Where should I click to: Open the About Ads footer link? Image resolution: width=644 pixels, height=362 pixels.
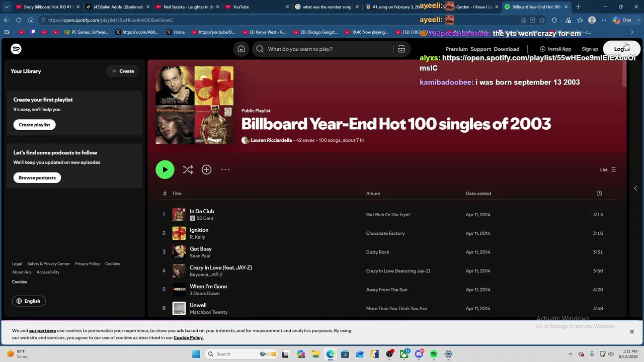tap(22, 273)
